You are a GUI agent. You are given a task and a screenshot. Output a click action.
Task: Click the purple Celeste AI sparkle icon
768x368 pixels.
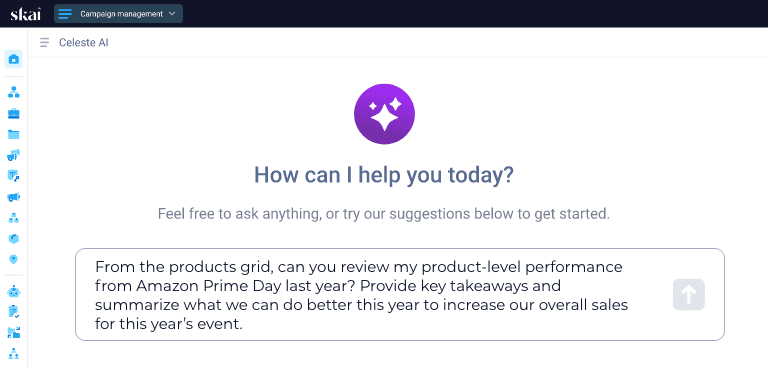[384, 114]
